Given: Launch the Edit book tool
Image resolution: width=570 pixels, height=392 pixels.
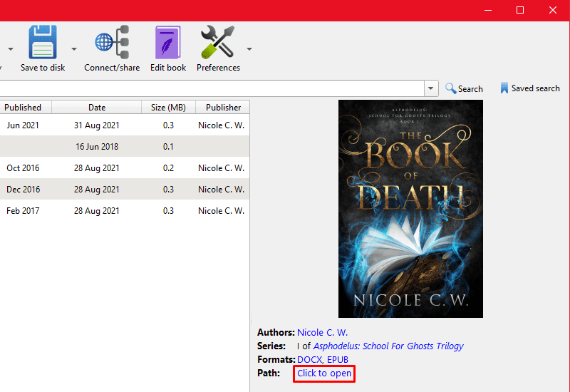Looking at the screenshot, I should click(168, 48).
